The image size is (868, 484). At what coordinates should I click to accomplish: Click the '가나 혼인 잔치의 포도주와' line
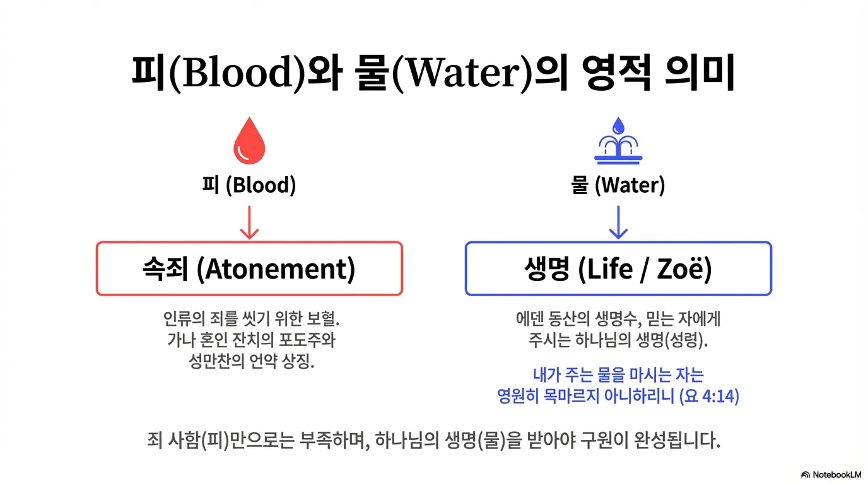[x=251, y=341]
